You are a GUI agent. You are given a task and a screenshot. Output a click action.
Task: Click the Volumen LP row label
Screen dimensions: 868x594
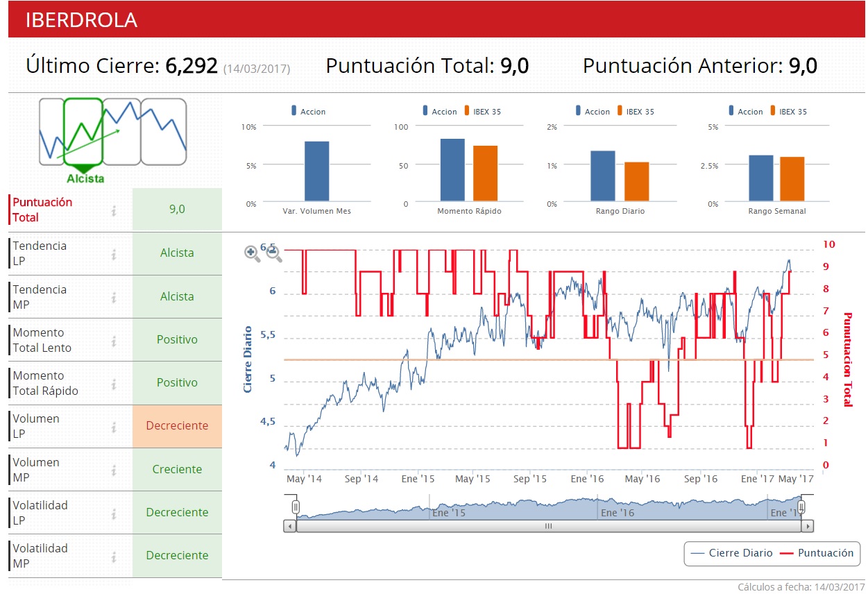[36, 426]
